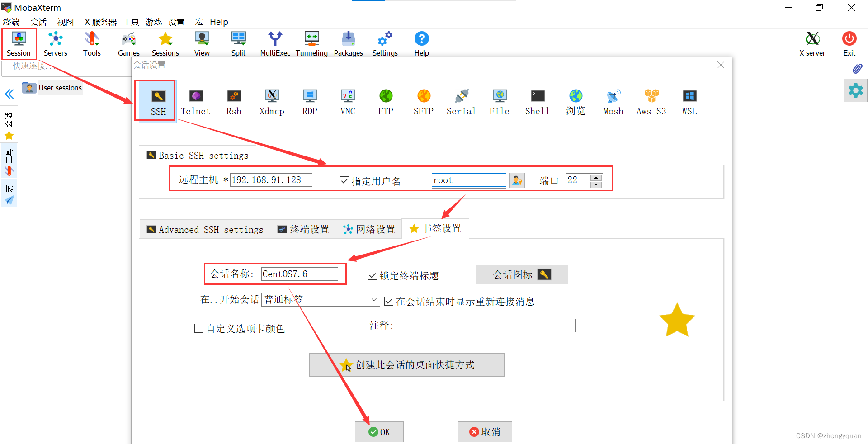Enable the 自定义选项卡颜色 checkbox
Viewport: 868px width, 444px height.
pyautogui.click(x=198, y=328)
